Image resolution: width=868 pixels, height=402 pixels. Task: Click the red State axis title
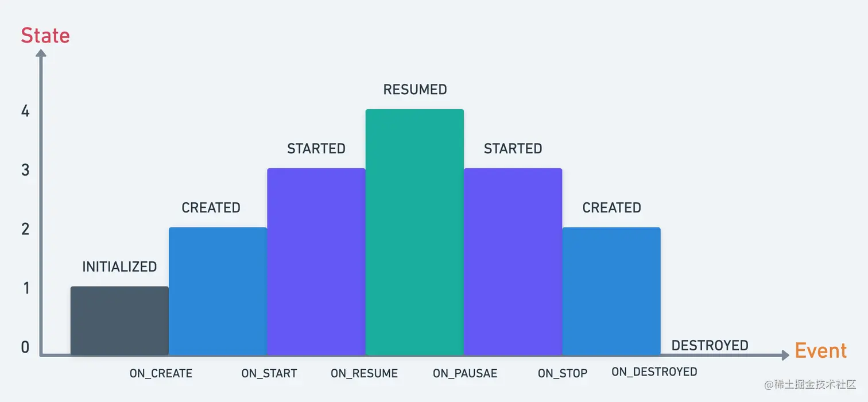[x=45, y=36]
